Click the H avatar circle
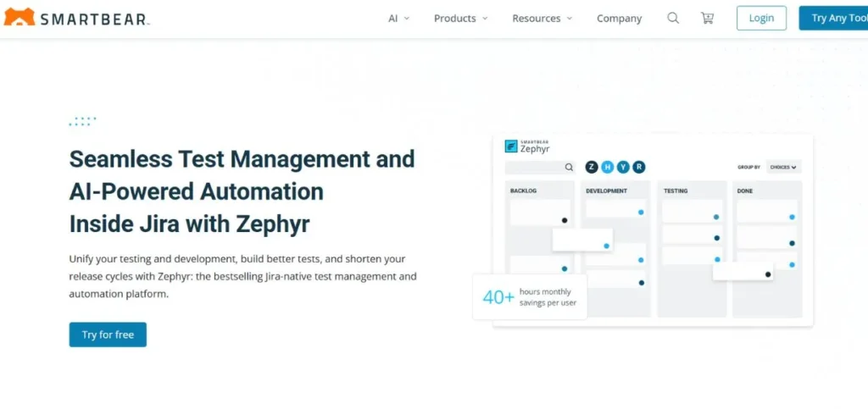 (608, 167)
